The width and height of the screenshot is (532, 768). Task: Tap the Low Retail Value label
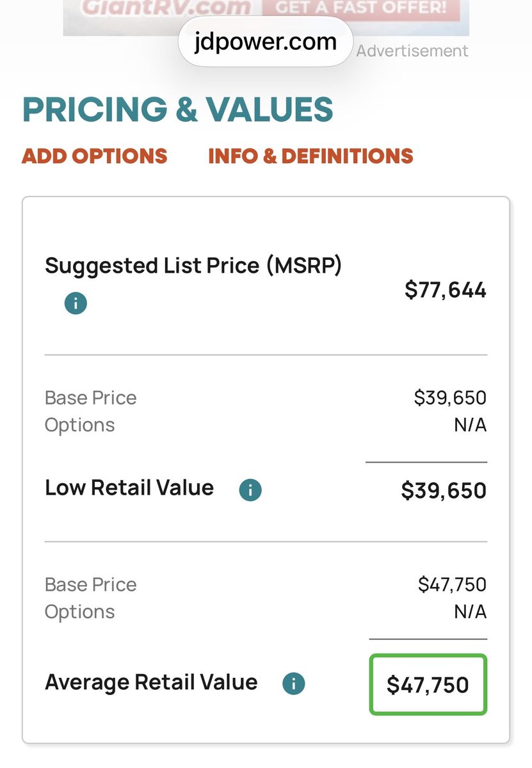[x=129, y=488]
